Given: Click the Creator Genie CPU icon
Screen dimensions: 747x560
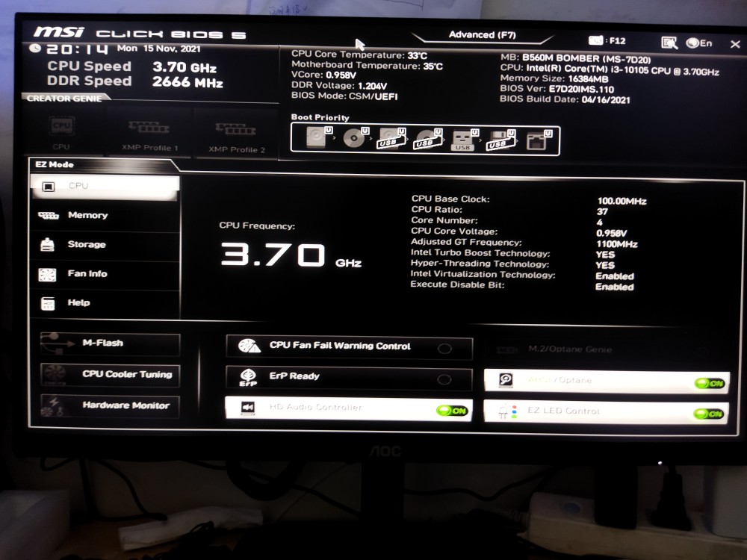Looking at the screenshot, I should (61, 127).
